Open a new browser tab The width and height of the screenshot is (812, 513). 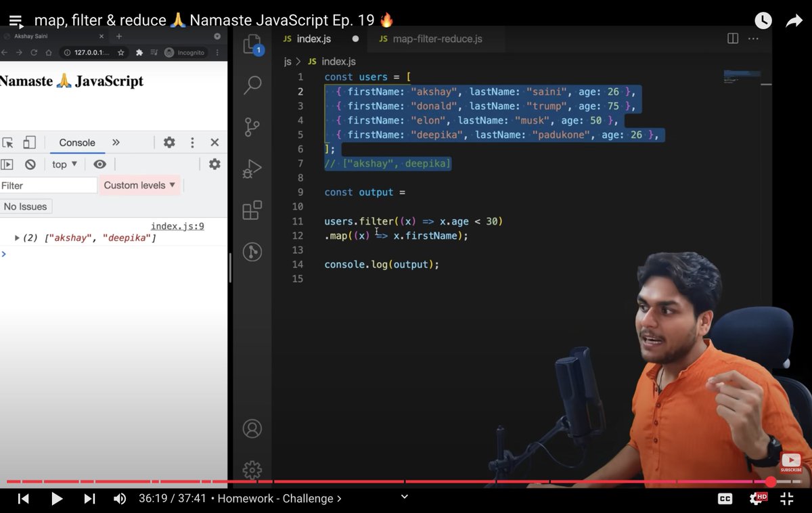pos(119,37)
